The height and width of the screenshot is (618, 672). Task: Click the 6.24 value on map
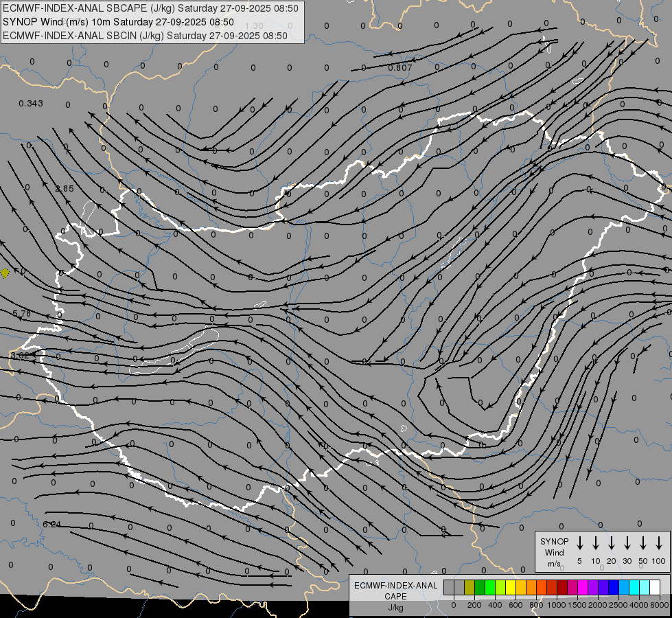52,524
